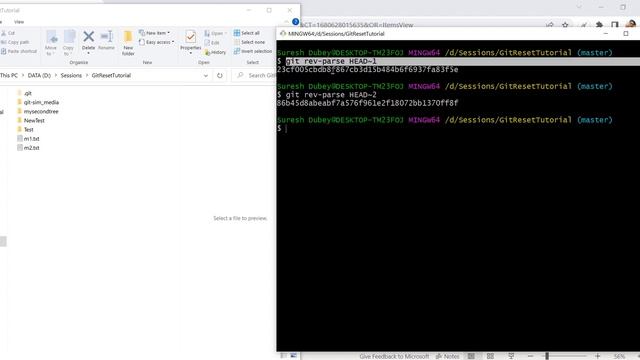
Task: Click Paste shortcut in the ribbon
Action: click(x=19, y=51)
